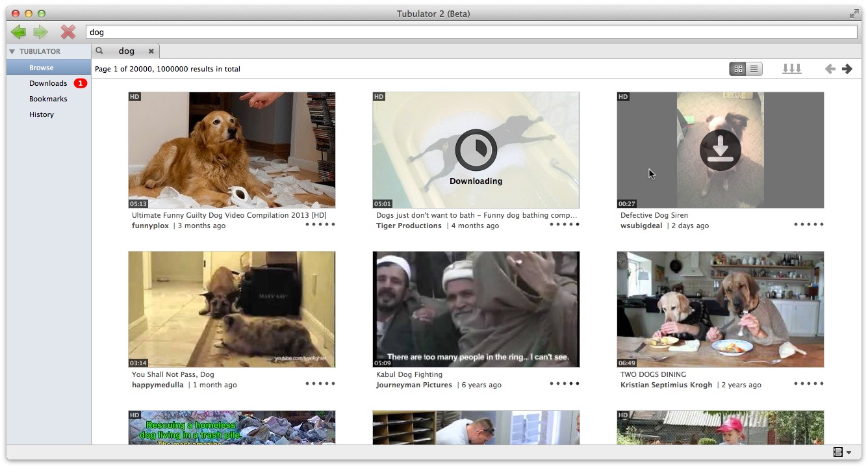The height and width of the screenshot is (466, 868).
Task: Close the 'dog' search tab
Action: click(x=151, y=51)
